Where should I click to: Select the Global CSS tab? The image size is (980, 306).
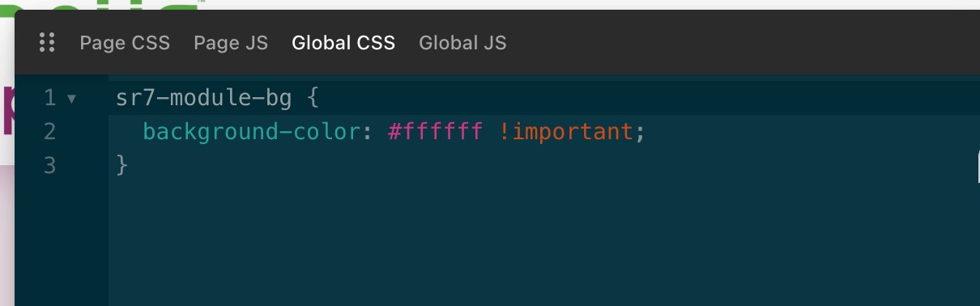[343, 43]
